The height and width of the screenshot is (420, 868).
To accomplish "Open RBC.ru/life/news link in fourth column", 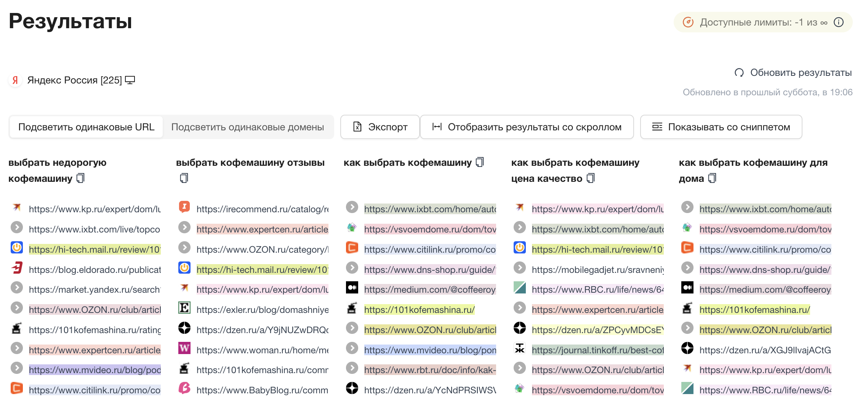I will 598,289.
